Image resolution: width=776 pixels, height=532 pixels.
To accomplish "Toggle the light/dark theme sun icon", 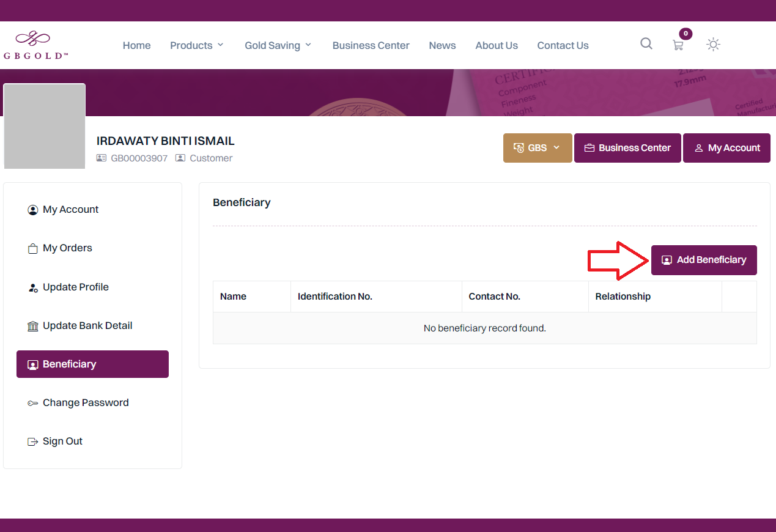I will pyautogui.click(x=713, y=45).
